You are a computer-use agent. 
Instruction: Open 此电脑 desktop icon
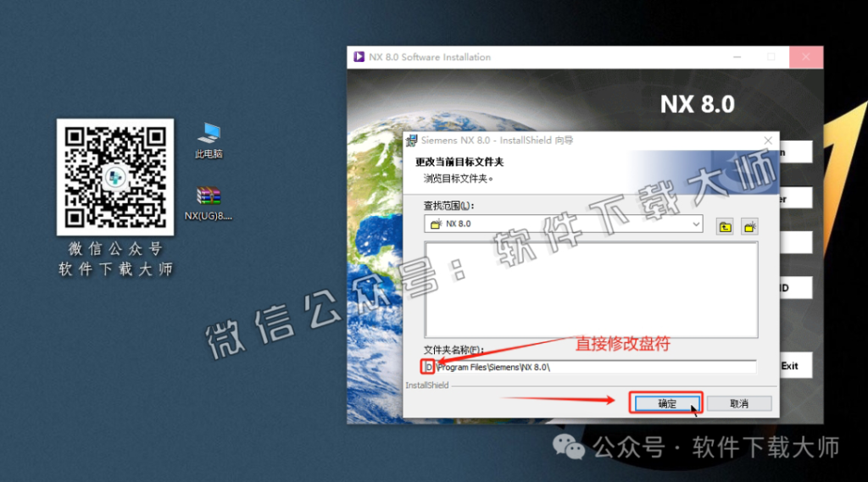(209, 141)
